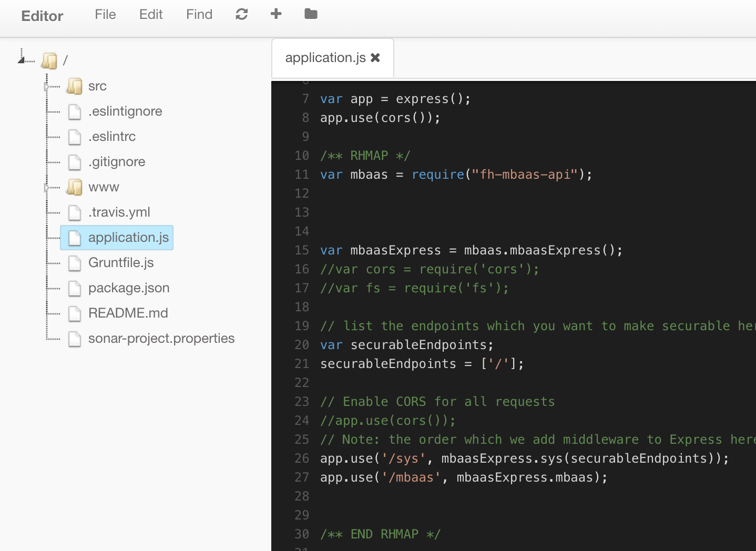
Task: Collapse the root directory tree arrow
Action: (22, 60)
